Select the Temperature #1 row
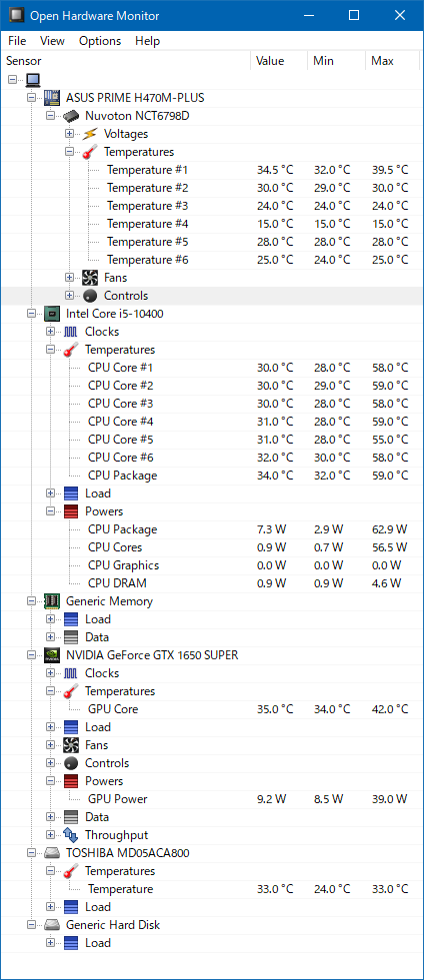Viewport: 424px width, 980px height. 211,170
